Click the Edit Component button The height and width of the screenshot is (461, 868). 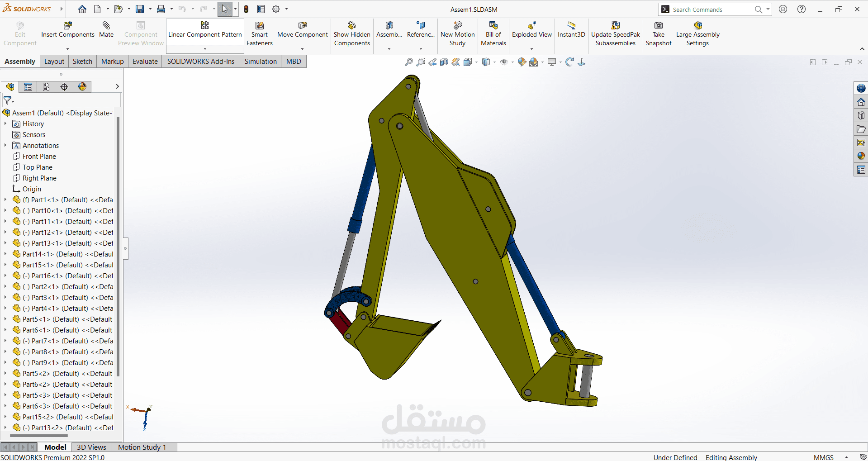(20, 32)
